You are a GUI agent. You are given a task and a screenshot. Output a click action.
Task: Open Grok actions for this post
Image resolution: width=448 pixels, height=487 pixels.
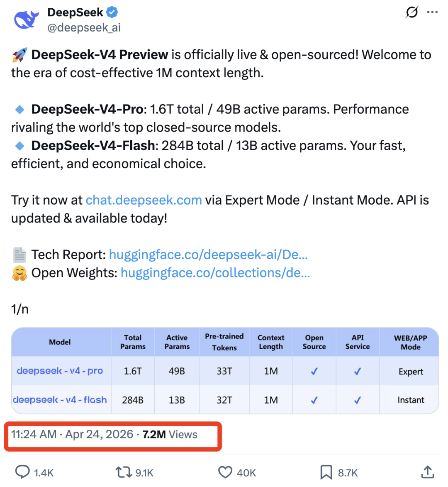coord(412,12)
